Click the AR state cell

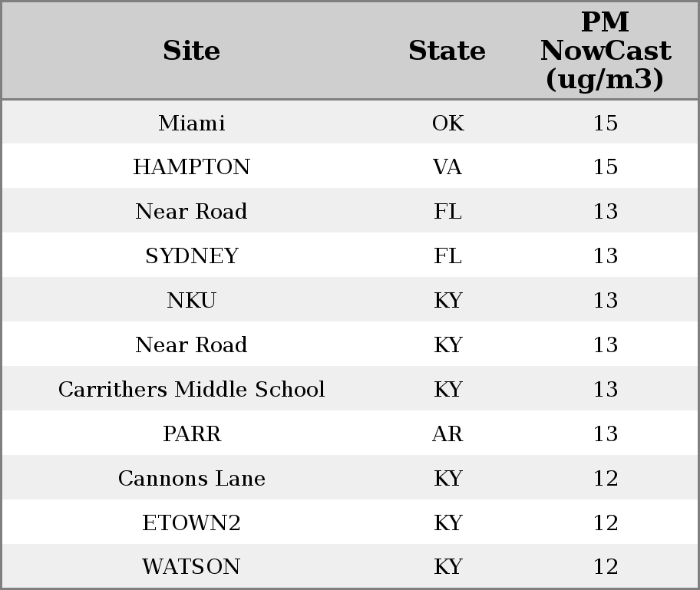pyautogui.click(x=447, y=433)
